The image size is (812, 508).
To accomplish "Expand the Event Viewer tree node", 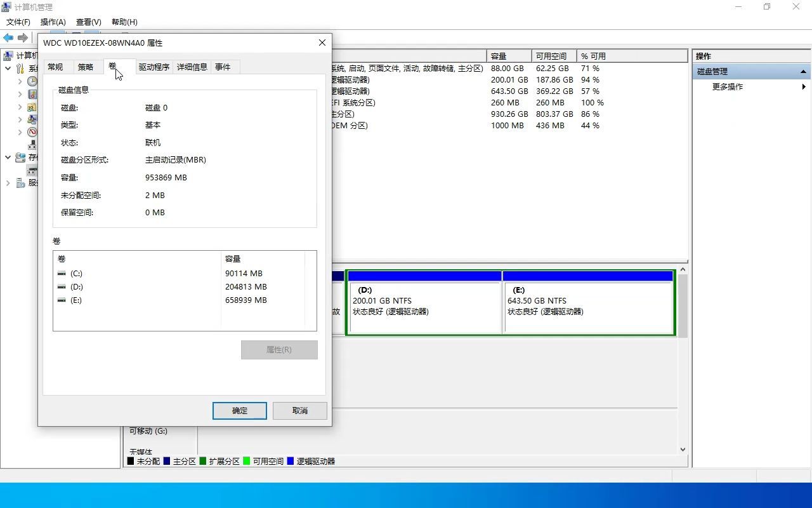I will (x=20, y=94).
